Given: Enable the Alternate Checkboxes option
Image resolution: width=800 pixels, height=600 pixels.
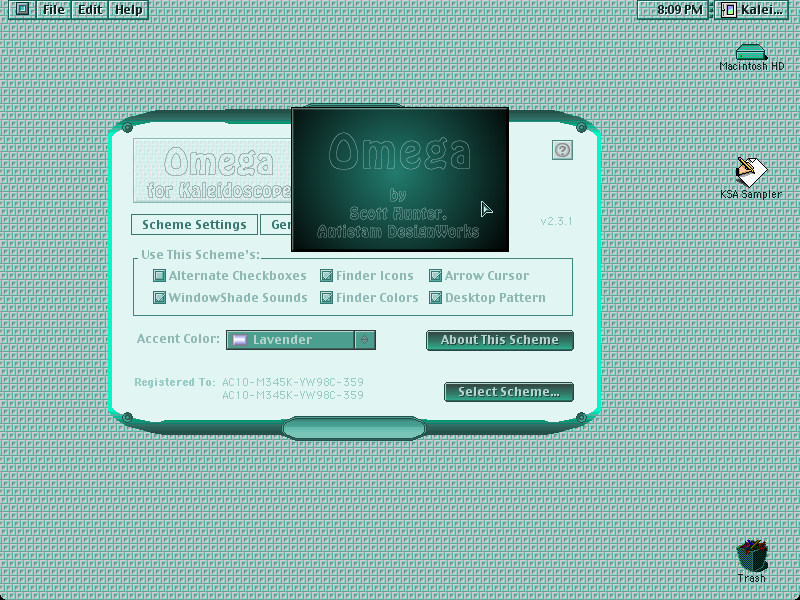Looking at the screenshot, I should 159,276.
